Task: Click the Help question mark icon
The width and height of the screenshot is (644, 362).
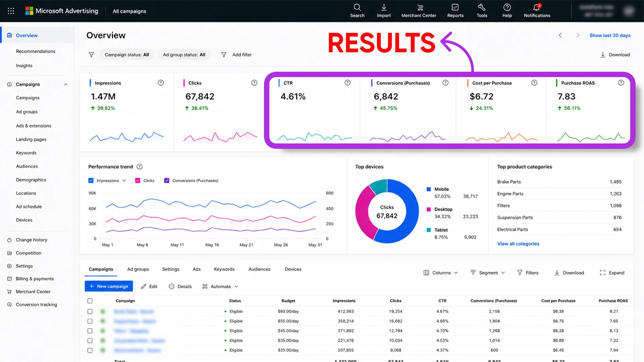Action: click(x=507, y=7)
